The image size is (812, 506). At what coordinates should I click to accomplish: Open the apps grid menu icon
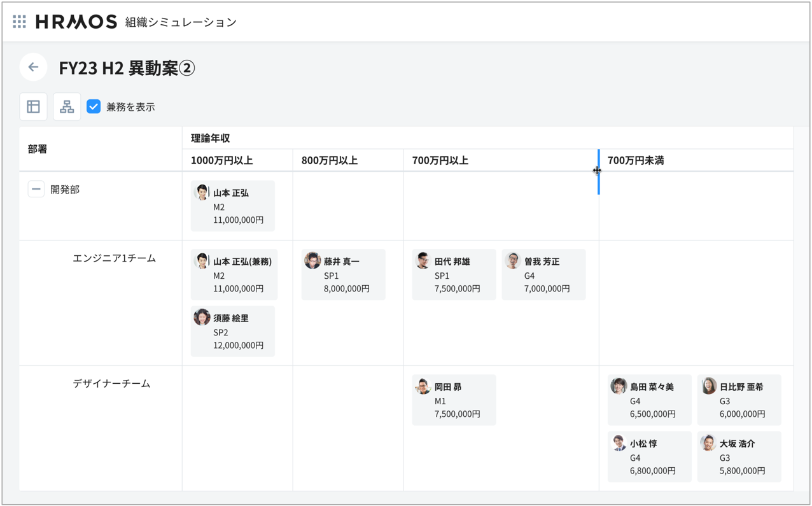(19, 22)
